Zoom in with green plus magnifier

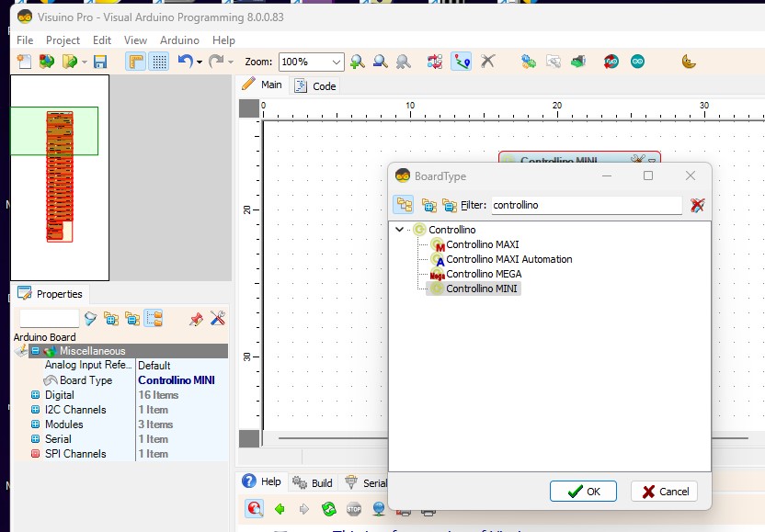pos(357,62)
